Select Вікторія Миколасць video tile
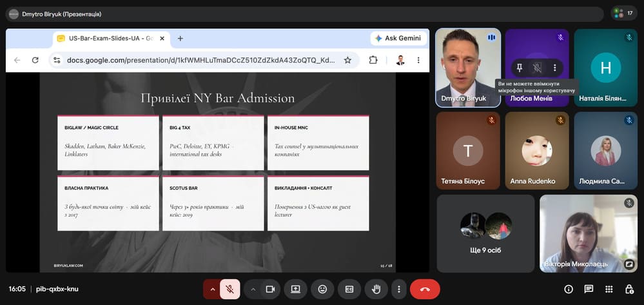Screen dimensions: 644x305 pos(589,233)
